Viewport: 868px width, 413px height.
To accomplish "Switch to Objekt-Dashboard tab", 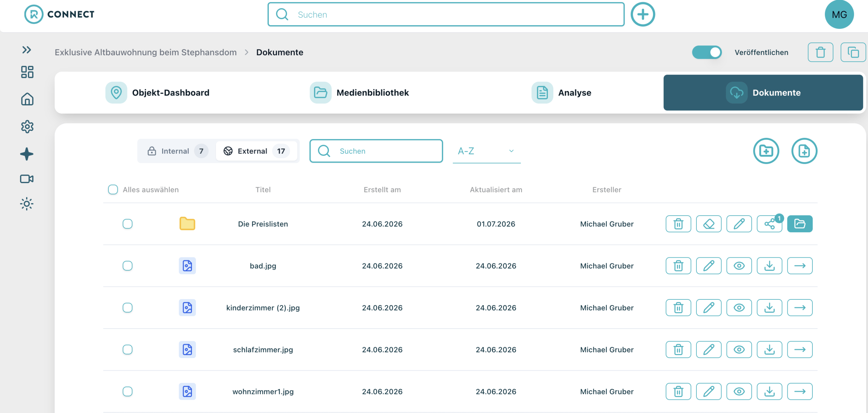I will tap(157, 93).
